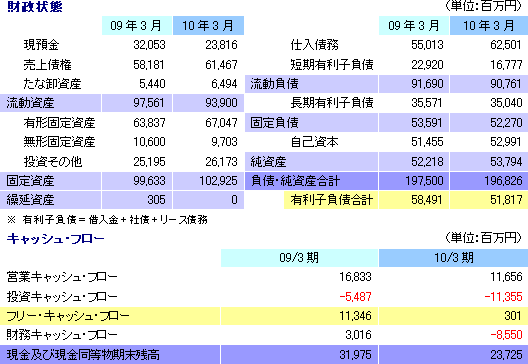Select the 09年3月 left column header

click(137, 26)
